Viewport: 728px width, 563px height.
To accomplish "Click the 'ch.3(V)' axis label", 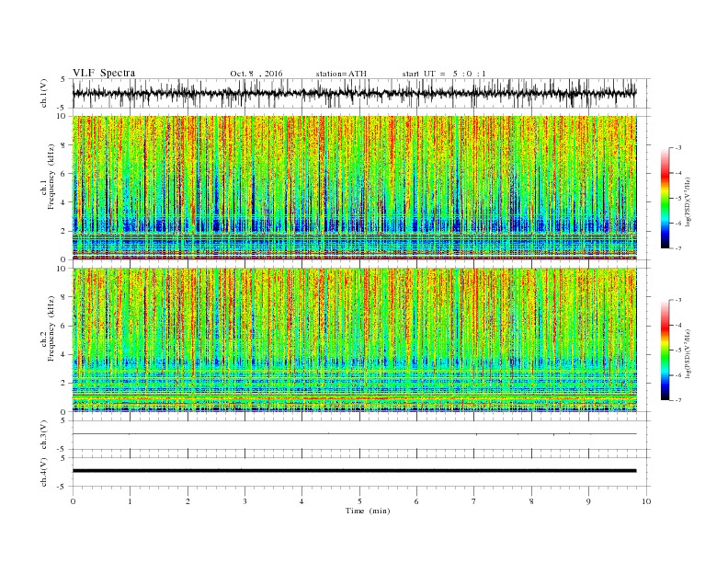I will (43, 435).
